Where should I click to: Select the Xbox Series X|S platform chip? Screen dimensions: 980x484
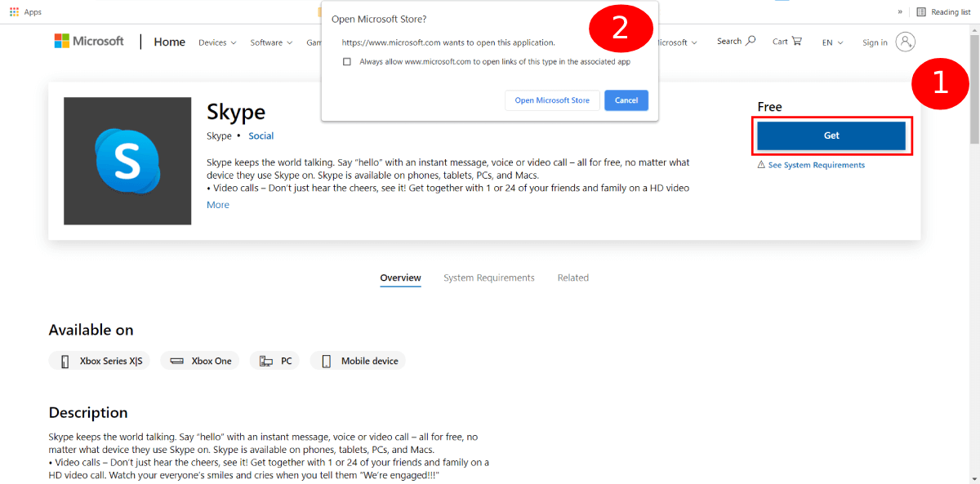(x=100, y=361)
